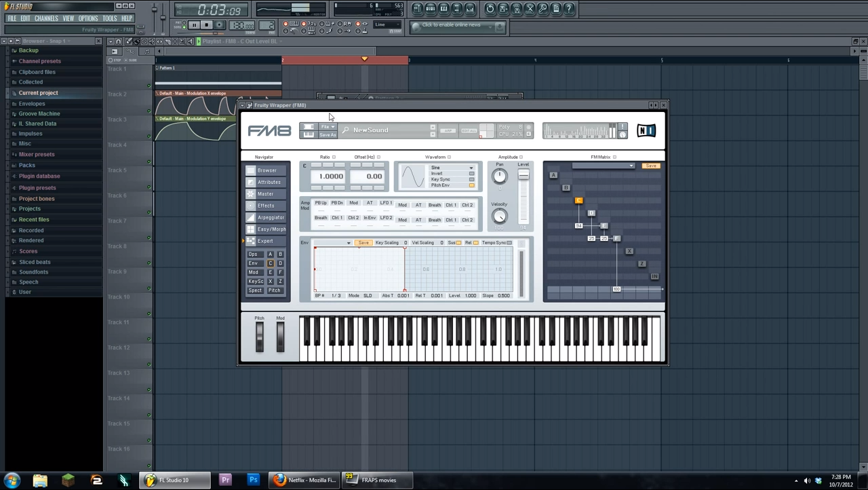Screen dimensions: 868x490
Task: Toggle FM8 keyboard view icon
Action: [309, 134]
